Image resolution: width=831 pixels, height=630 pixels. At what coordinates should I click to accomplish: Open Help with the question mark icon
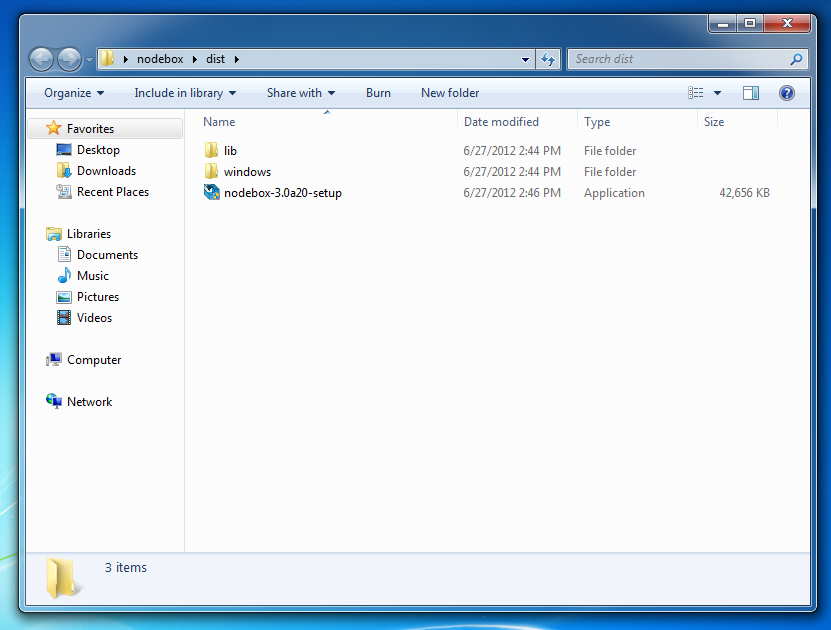click(x=786, y=93)
